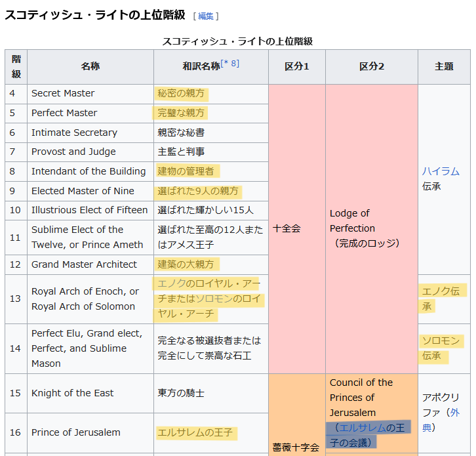Follow the 外典 link next to アポクリファ

[453, 413]
